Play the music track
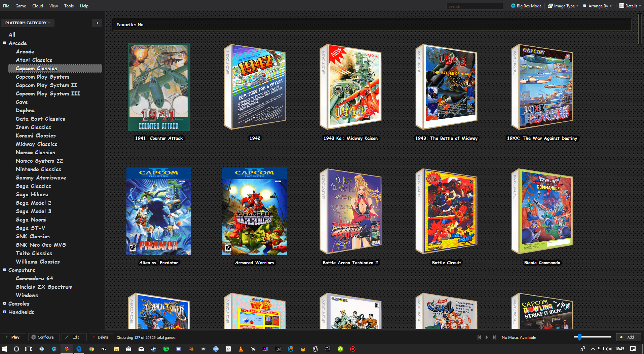This screenshot has width=644, height=354. 487,337
